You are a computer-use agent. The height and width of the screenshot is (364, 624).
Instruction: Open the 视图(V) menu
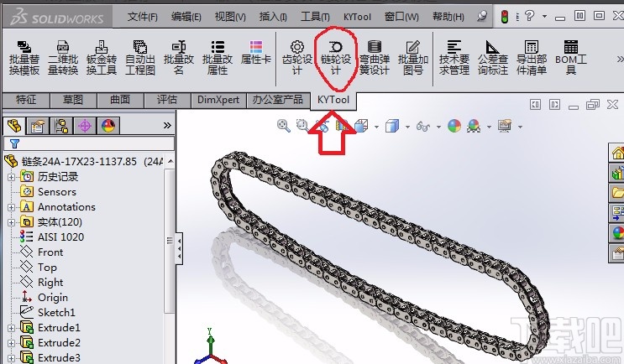point(230,17)
